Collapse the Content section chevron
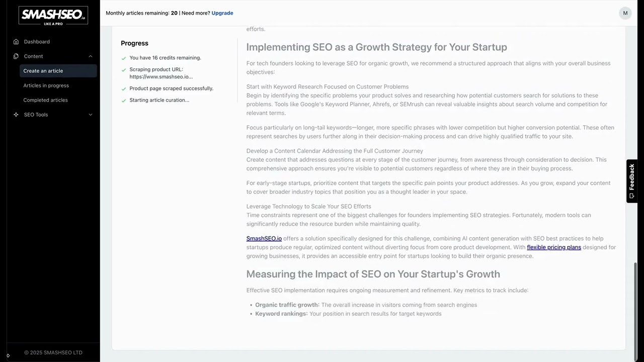 (91, 56)
